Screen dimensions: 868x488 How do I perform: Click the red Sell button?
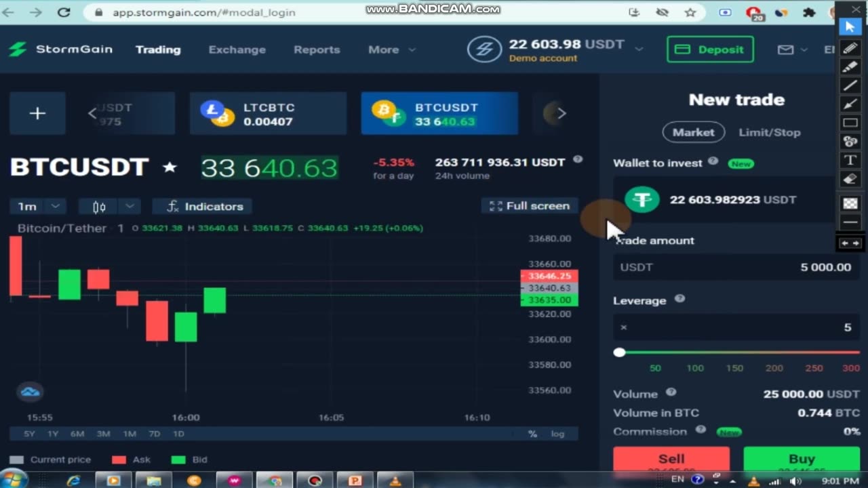(671, 459)
